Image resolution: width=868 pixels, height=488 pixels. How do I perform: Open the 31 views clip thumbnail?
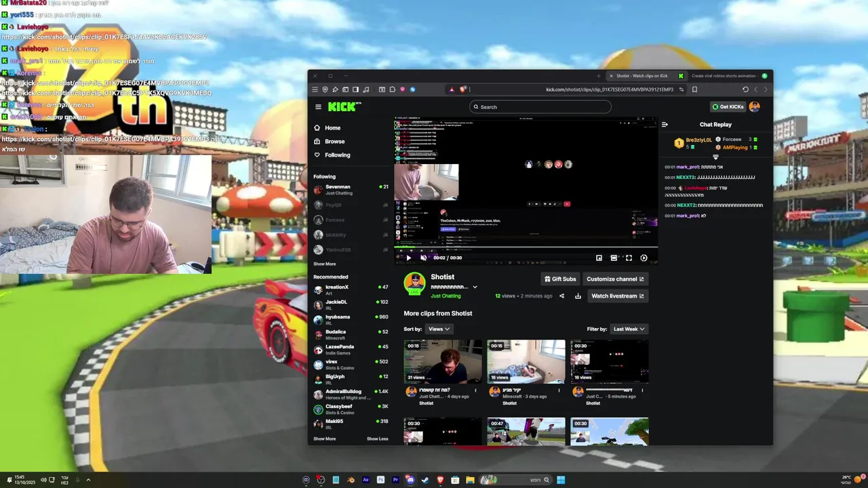pyautogui.click(x=443, y=361)
